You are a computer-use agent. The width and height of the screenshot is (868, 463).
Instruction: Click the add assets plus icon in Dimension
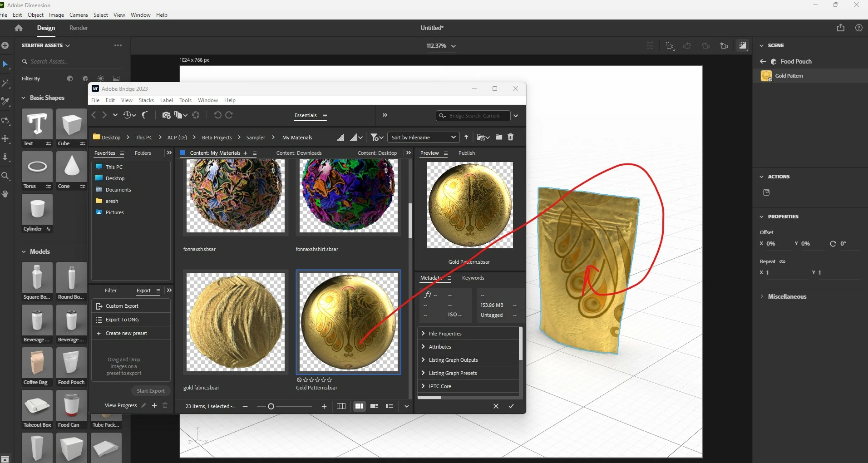click(x=5, y=45)
